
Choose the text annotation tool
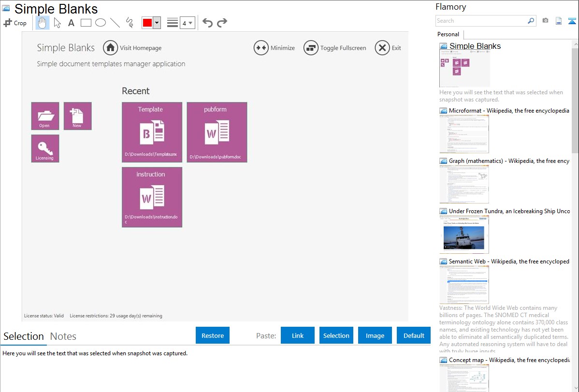pos(71,23)
